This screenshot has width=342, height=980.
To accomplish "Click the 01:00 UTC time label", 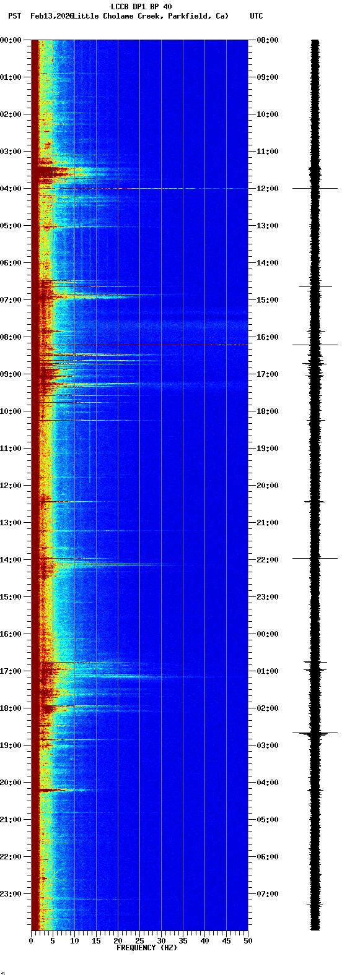I will tap(268, 671).
